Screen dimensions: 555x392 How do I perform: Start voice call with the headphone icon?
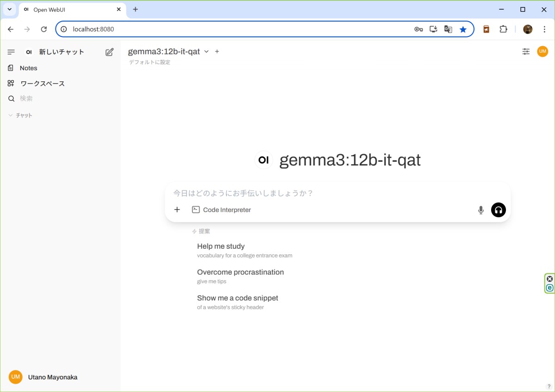(x=498, y=210)
